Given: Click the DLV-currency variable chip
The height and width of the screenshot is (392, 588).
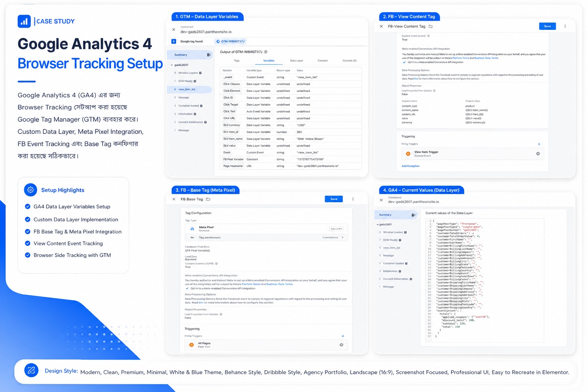Looking at the screenshot, I should tap(232, 125).
